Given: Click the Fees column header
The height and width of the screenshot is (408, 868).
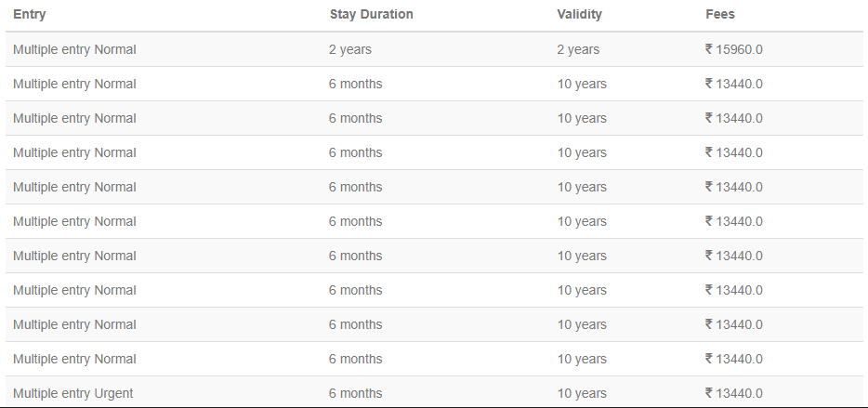Looking at the screenshot, I should (720, 15).
